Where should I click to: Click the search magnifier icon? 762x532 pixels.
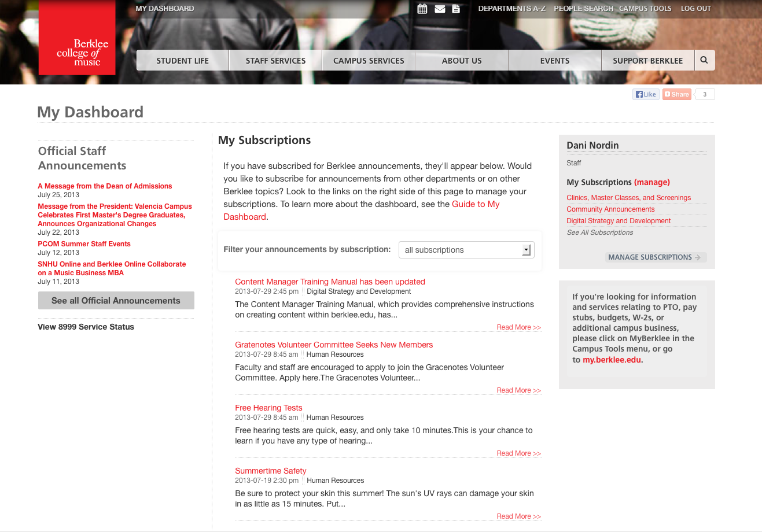[704, 60]
